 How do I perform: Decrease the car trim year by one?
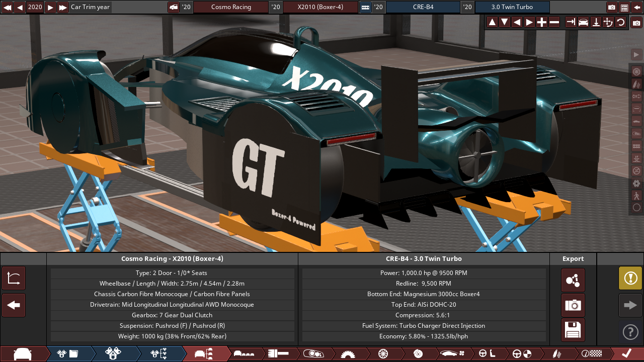click(x=20, y=7)
